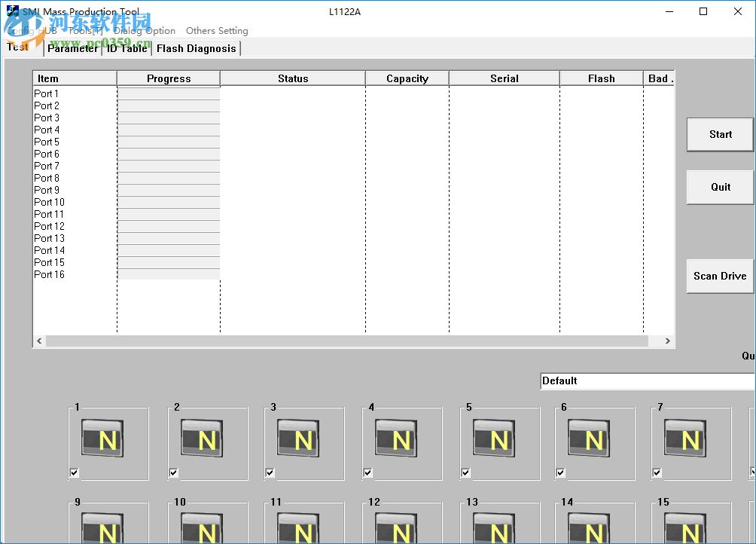Uncheck the port 6 checkbox
This screenshot has height=544, width=756.
pyautogui.click(x=561, y=472)
